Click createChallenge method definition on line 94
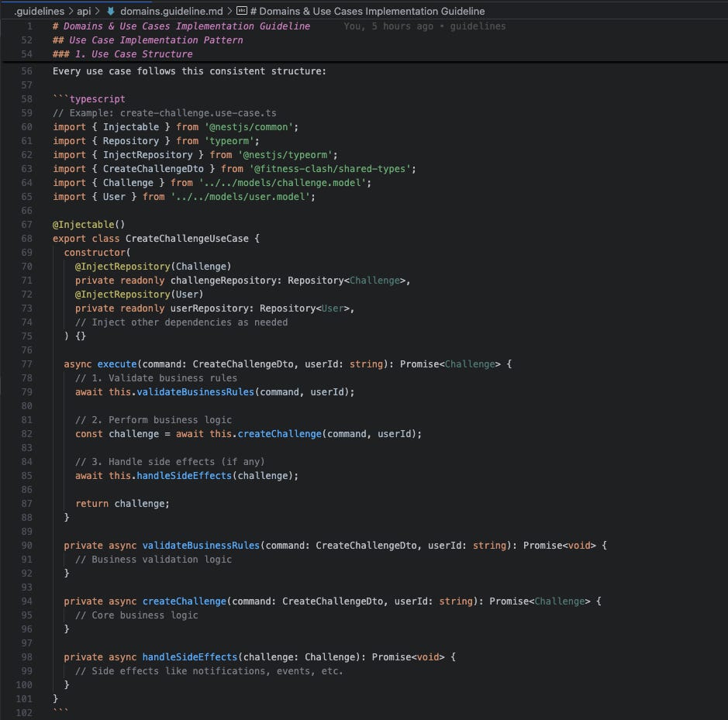 185,601
